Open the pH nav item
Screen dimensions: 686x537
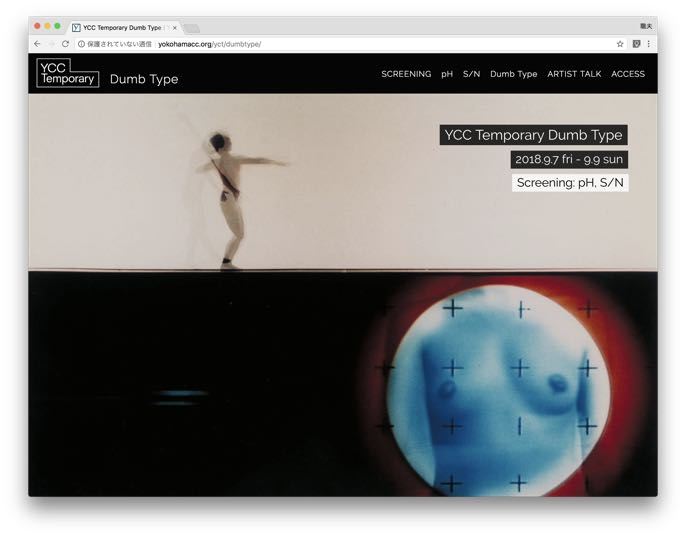(x=447, y=74)
